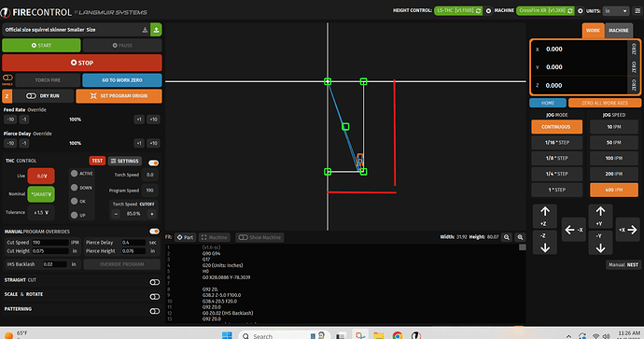The image size is (644, 339).
Task: Decrease Feed Rate override by -10
Action: (x=10, y=120)
